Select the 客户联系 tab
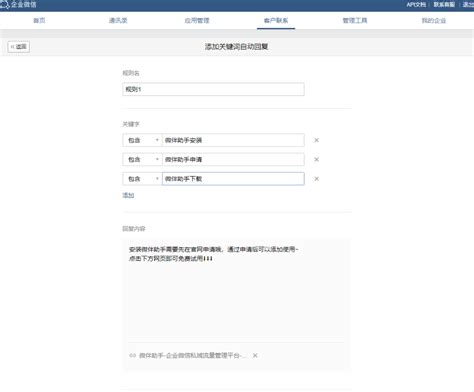 276,21
